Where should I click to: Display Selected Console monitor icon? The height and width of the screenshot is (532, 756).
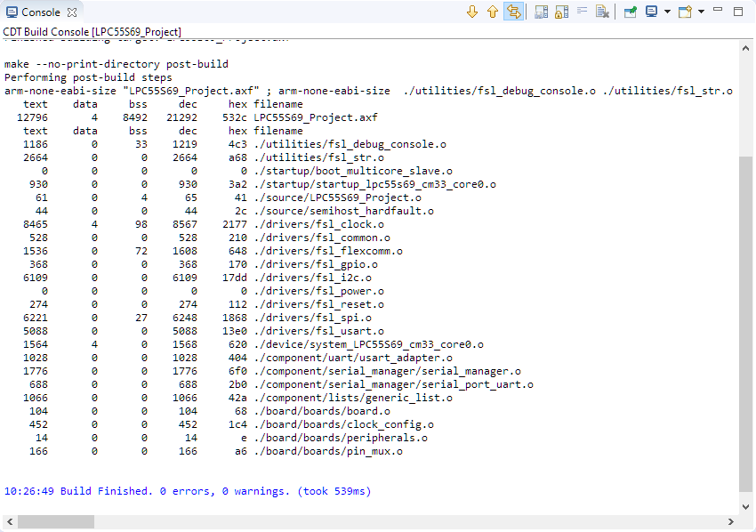tap(651, 12)
